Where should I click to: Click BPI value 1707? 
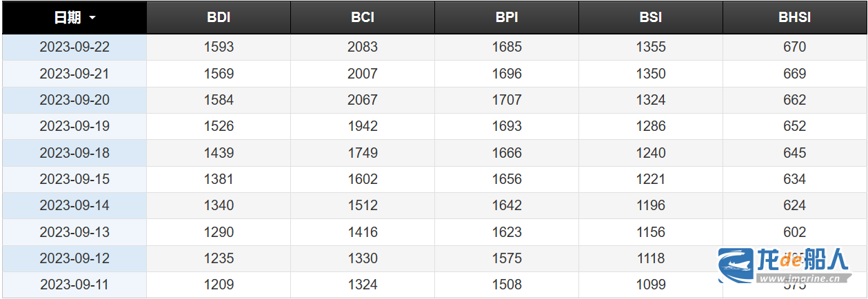tap(507, 100)
